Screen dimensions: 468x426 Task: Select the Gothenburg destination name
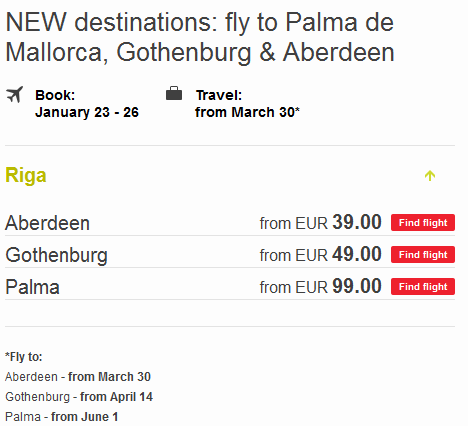click(56, 255)
